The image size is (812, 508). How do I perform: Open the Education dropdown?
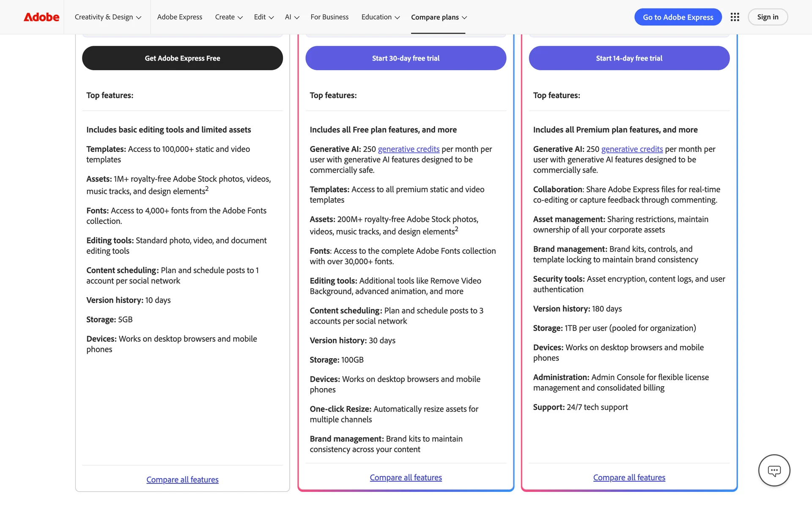pos(380,17)
